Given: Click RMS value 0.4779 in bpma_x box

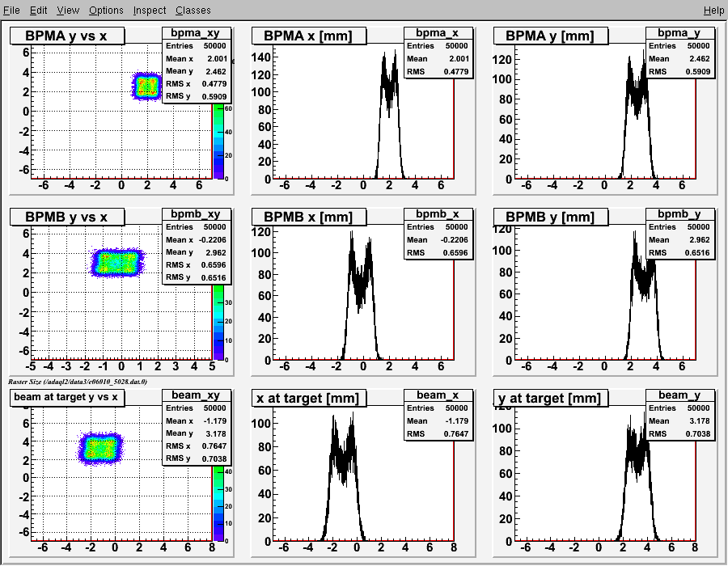Looking at the screenshot, I should pyautogui.click(x=456, y=71).
